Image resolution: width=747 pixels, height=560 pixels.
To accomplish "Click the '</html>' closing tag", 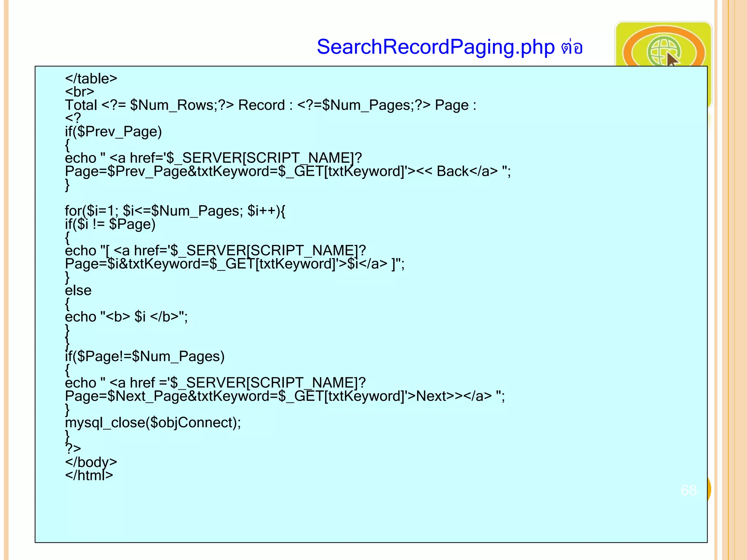I will click(89, 475).
